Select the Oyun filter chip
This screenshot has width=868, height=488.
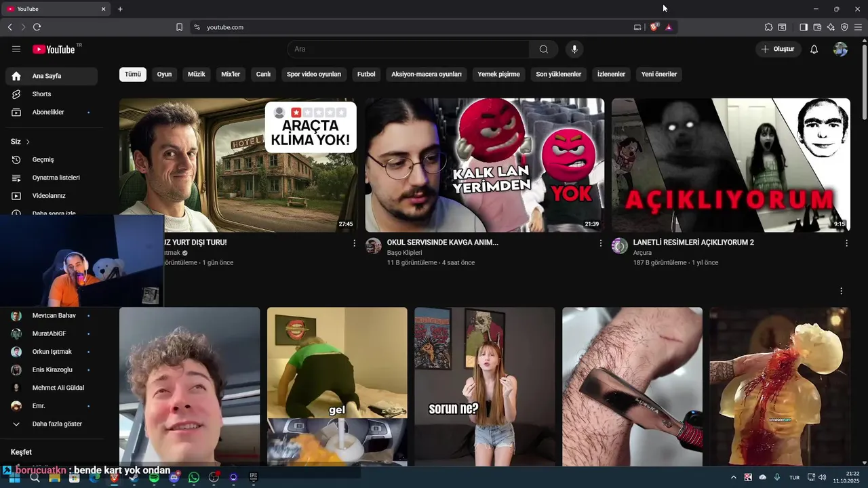pos(164,74)
